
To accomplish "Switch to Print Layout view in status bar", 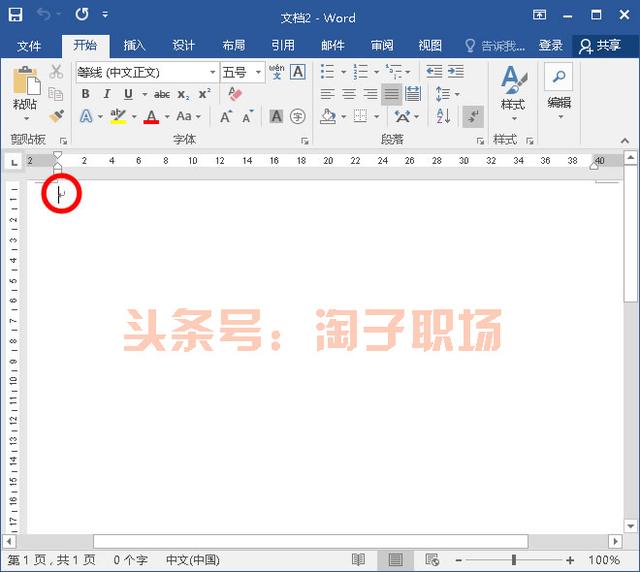I will (x=395, y=560).
